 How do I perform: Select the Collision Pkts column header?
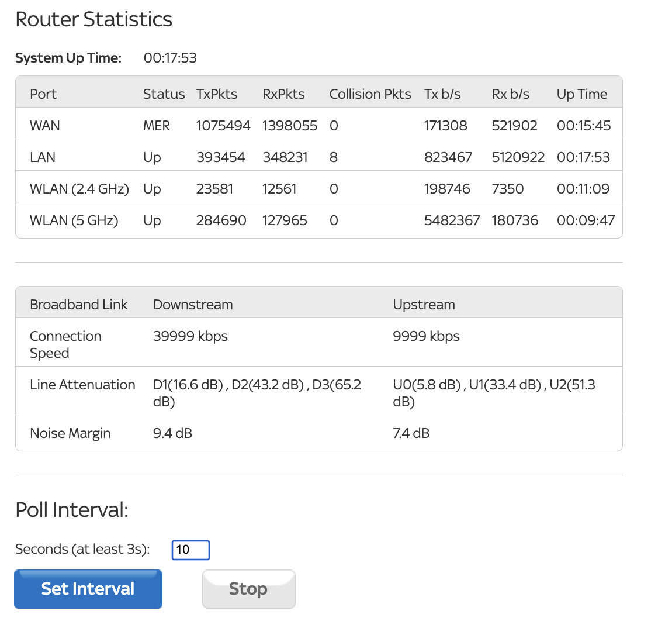[369, 94]
